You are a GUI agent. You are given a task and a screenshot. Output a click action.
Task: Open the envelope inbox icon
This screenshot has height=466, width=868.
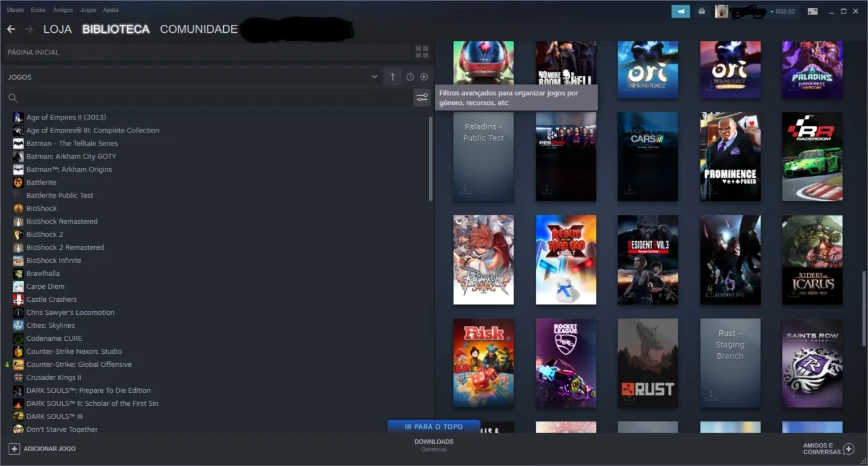click(702, 11)
